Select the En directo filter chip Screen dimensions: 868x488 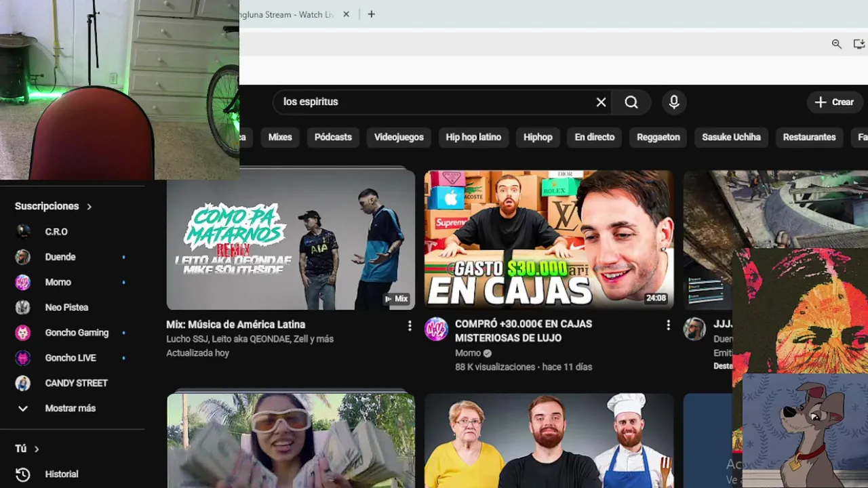click(595, 137)
